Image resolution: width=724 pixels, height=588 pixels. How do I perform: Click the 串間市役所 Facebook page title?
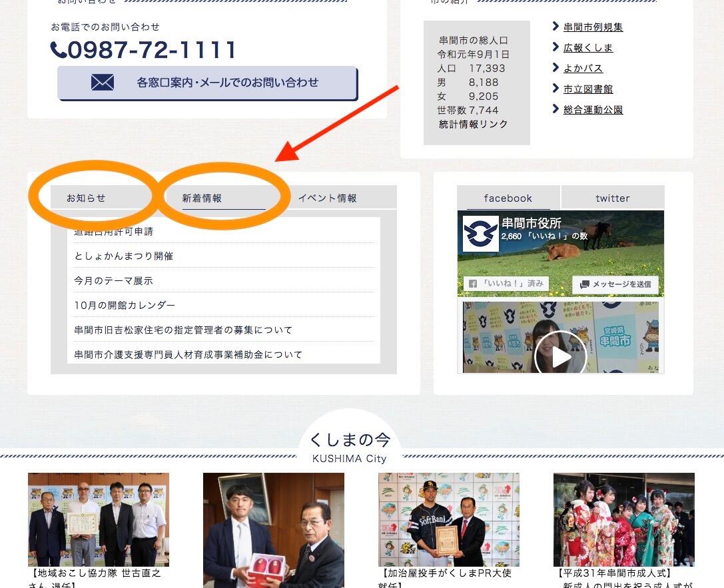(532, 223)
